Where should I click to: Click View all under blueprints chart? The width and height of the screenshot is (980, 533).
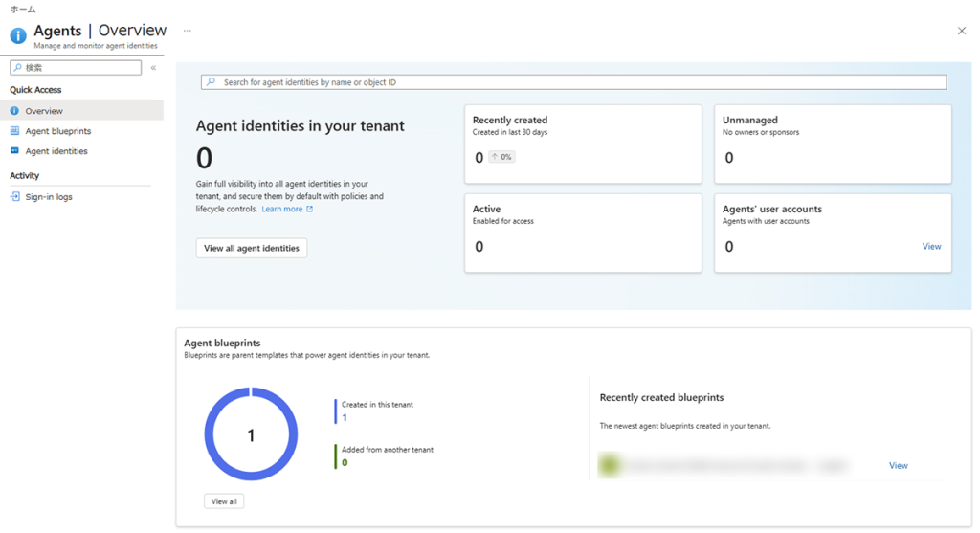[x=224, y=501]
